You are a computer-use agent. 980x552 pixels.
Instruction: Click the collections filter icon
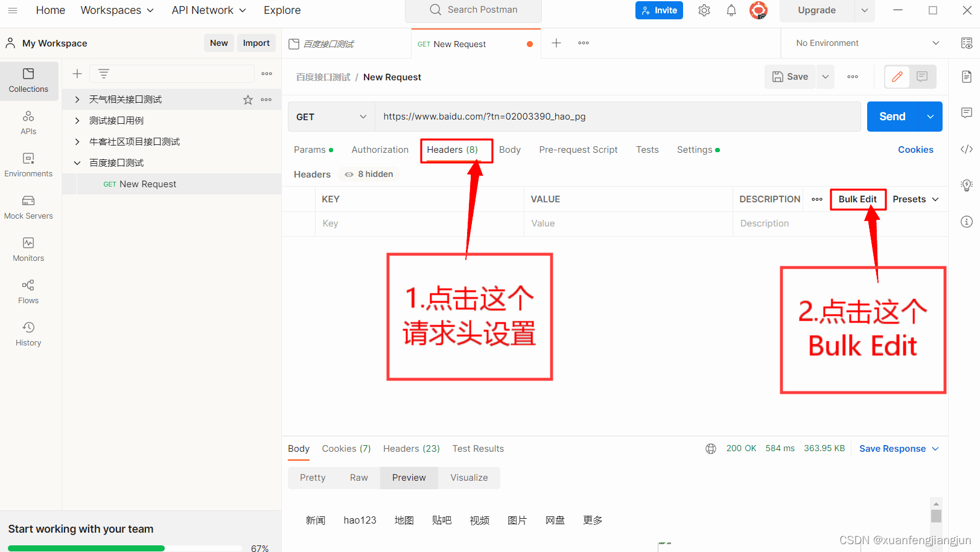[104, 74]
